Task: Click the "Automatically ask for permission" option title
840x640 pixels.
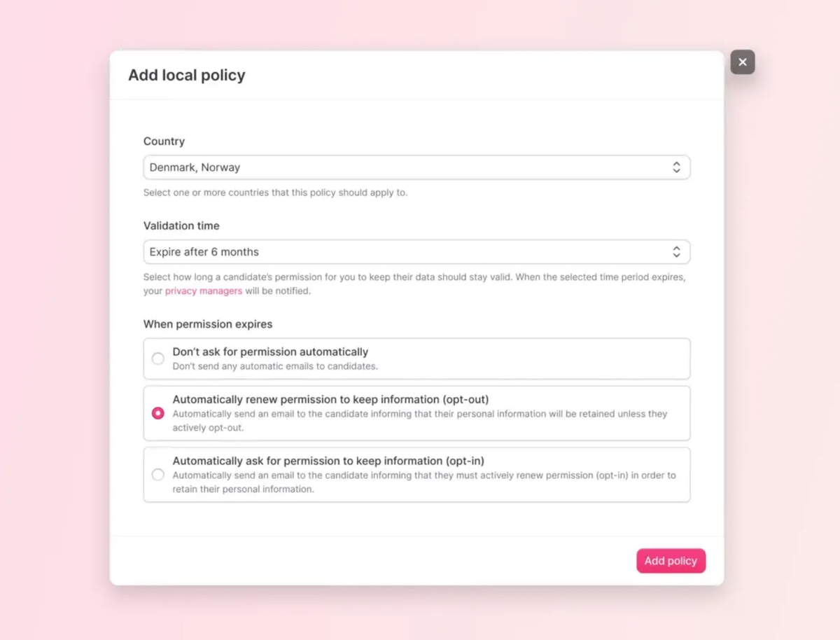Action: point(328,461)
